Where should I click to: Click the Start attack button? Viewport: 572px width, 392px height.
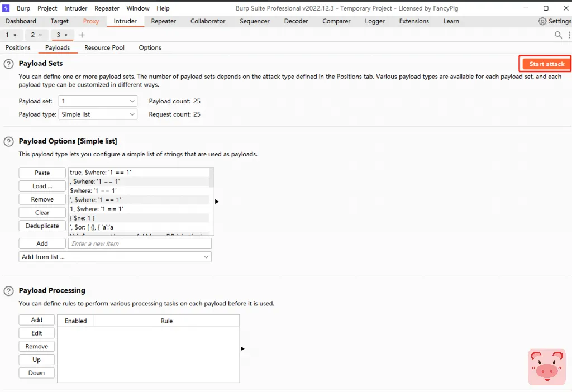click(x=546, y=64)
